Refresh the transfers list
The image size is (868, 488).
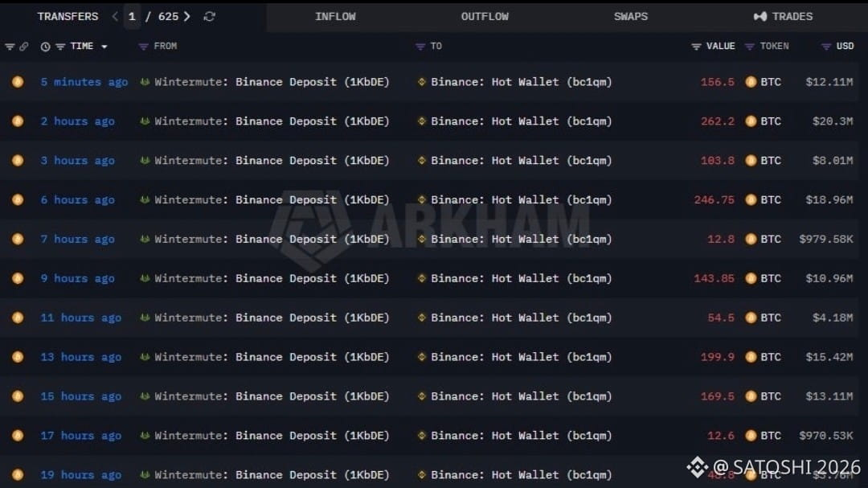tap(209, 17)
